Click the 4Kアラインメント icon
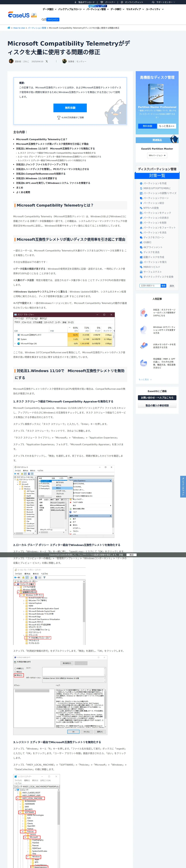This screenshot has height=868, width=186. (x=141, y=247)
